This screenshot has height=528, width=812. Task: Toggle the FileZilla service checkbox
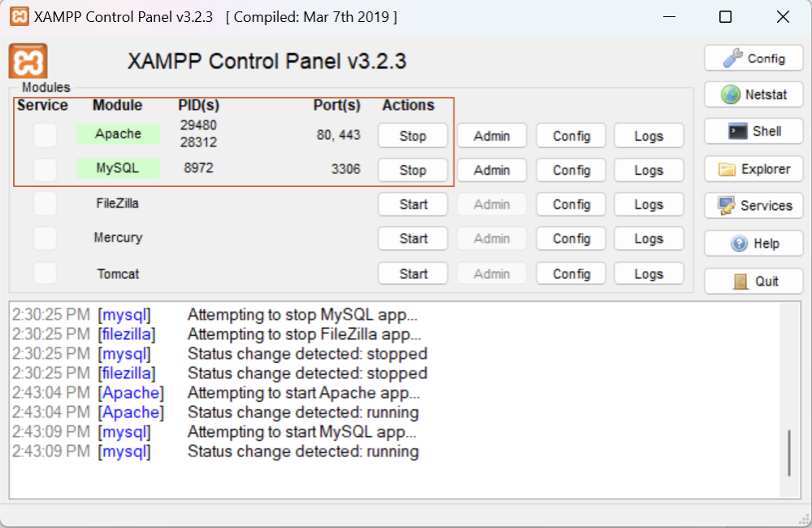[x=45, y=204]
